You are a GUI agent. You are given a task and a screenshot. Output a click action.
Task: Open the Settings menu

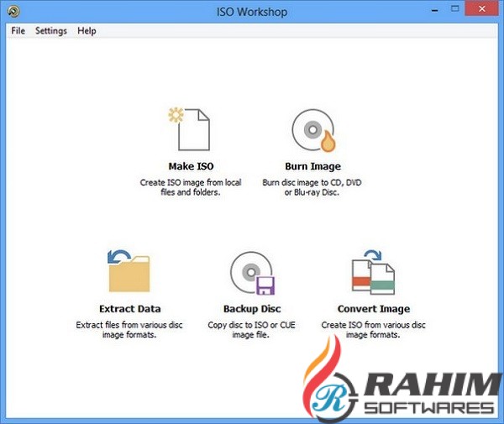[x=51, y=31]
